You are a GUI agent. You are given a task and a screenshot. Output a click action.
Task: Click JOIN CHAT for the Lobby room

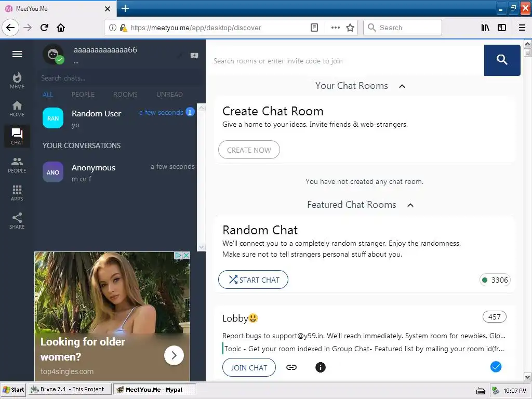click(249, 367)
